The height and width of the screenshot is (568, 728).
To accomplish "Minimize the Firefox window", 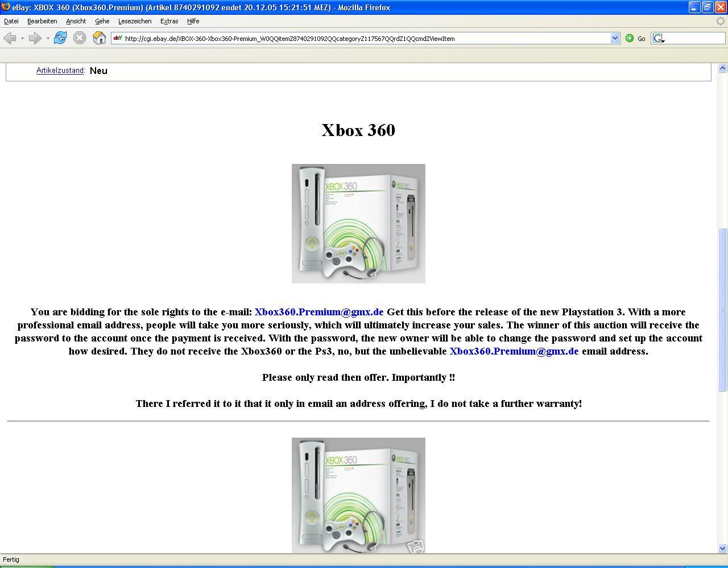I will [x=694, y=7].
